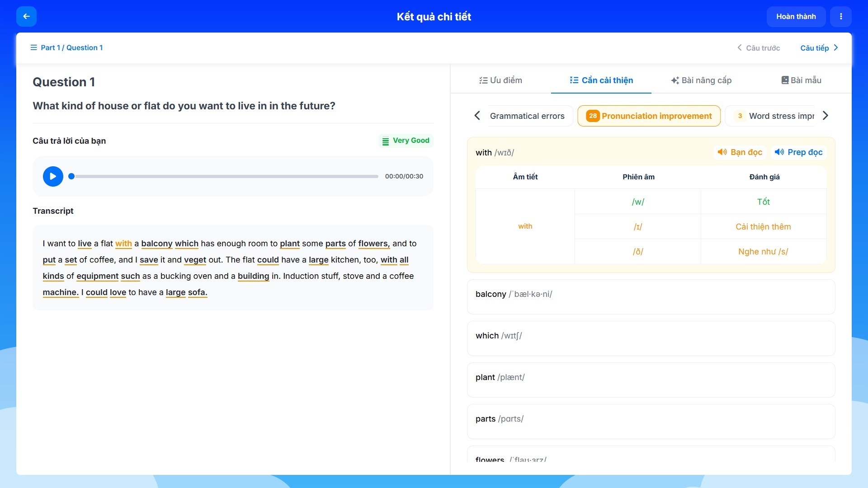The width and height of the screenshot is (868, 488).
Task: Click the Part 1 / Question 1 list icon
Action: pyautogui.click(x=33, y=48)
